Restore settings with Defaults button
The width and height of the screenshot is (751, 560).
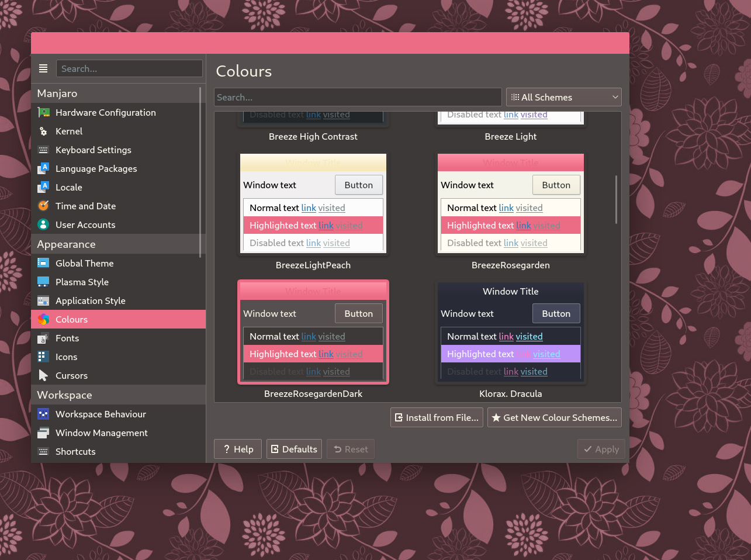[x=294, y=449]
